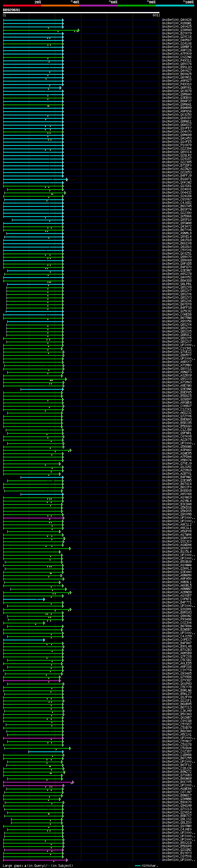Select hit UniRef100_C6SV67
The image size is (197, 868).
177,199
